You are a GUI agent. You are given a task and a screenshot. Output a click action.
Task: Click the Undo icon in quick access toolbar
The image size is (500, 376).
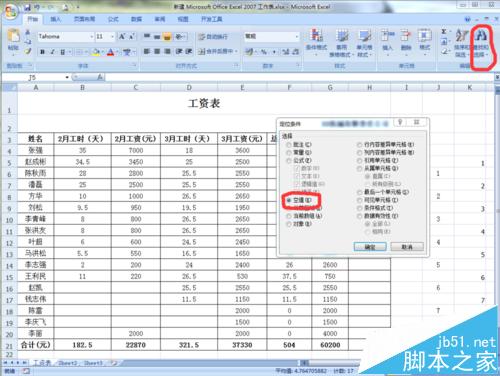pos(37,7)
